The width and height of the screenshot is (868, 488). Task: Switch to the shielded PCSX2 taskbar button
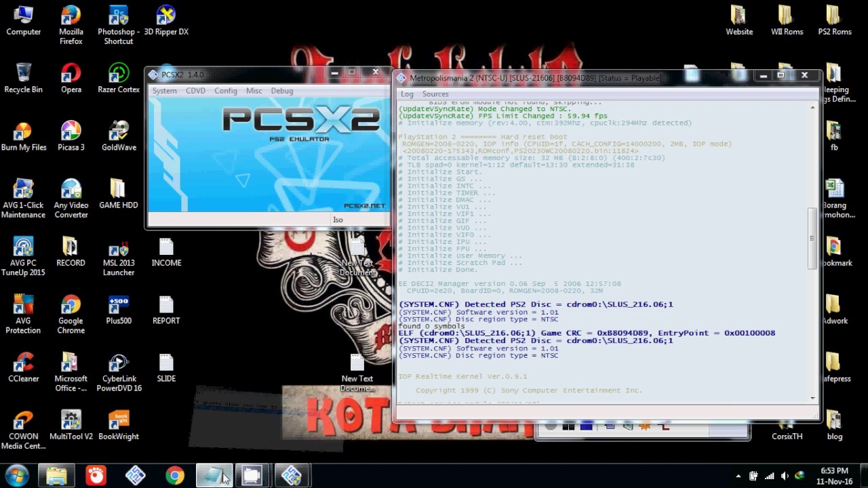click(292, 476)
